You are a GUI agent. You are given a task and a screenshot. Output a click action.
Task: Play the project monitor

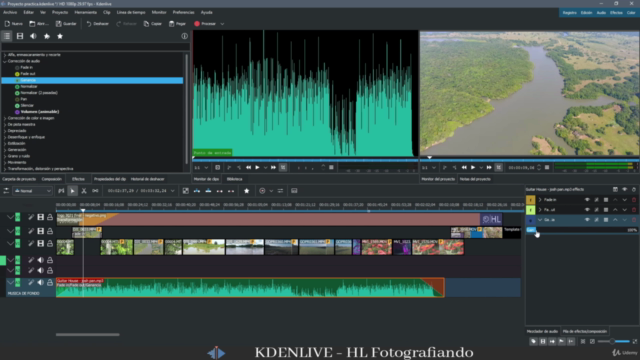[x=473, y=168]
